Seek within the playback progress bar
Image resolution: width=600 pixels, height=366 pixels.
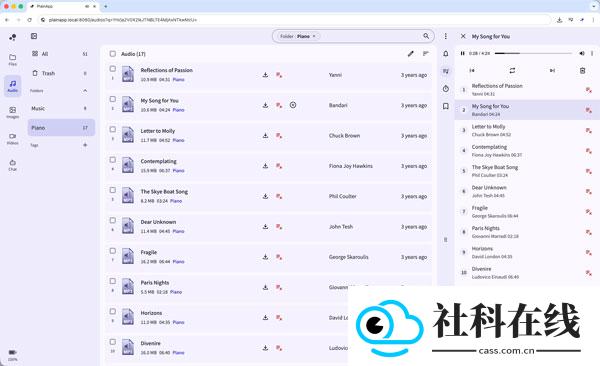pos(533,54)
